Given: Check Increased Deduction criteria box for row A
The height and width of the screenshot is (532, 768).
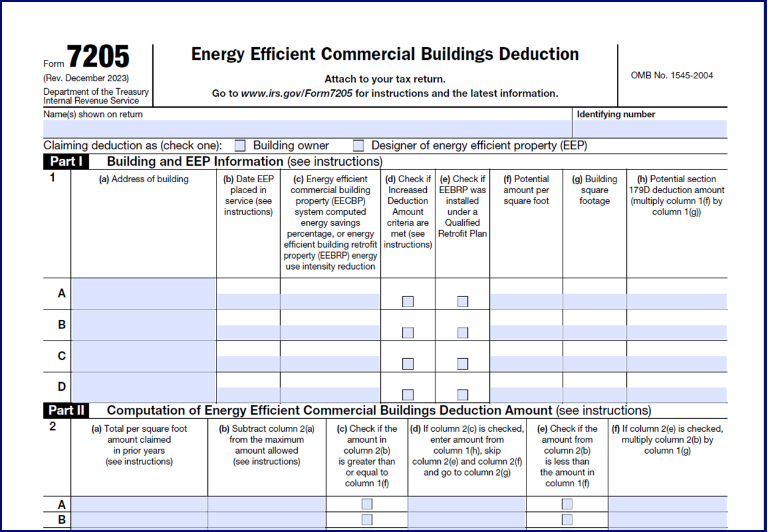Looking at the screenshot, I should pos(408,301).
